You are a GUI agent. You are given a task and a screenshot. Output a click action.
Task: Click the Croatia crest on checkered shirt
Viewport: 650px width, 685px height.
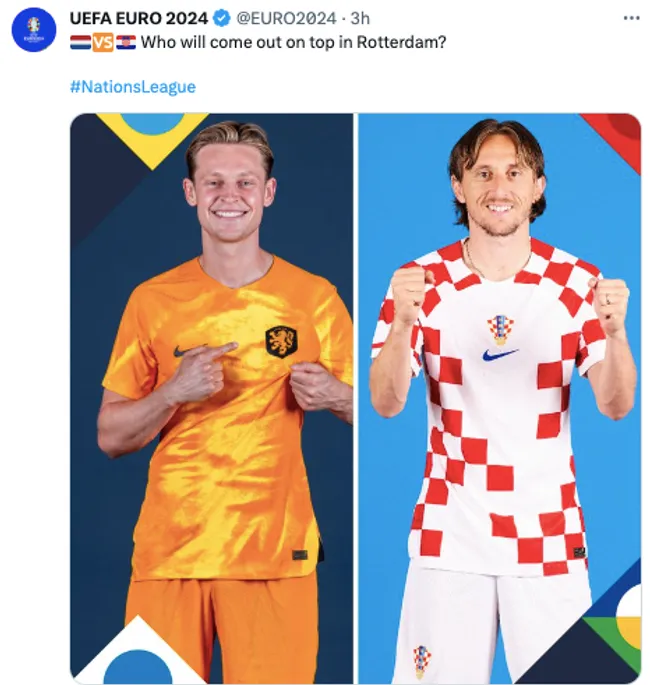[x=501, y=329]
